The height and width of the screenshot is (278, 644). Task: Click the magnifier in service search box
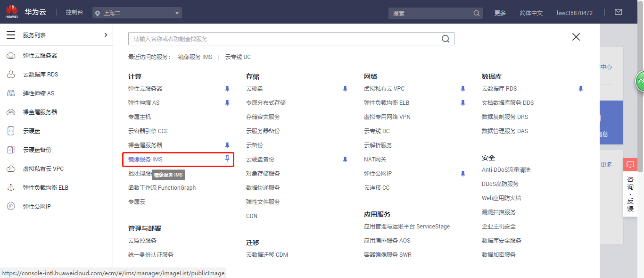point(446,39)
